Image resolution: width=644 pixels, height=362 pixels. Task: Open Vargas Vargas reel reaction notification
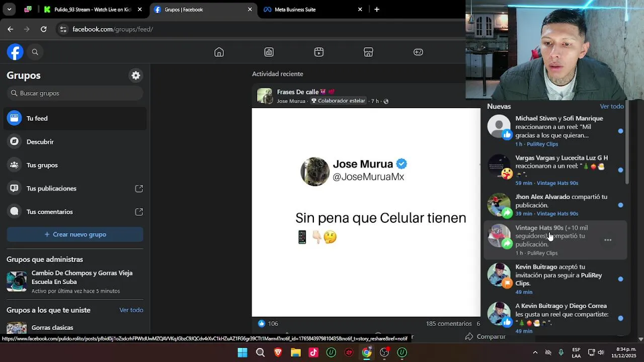point(555,170)
